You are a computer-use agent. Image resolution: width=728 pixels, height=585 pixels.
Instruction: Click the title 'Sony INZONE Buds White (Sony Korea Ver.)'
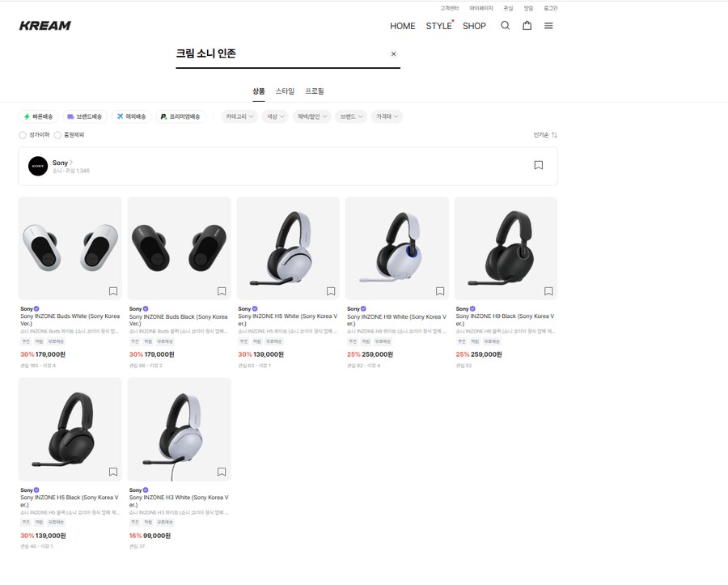pyautogui.click(x=70, y=320)
